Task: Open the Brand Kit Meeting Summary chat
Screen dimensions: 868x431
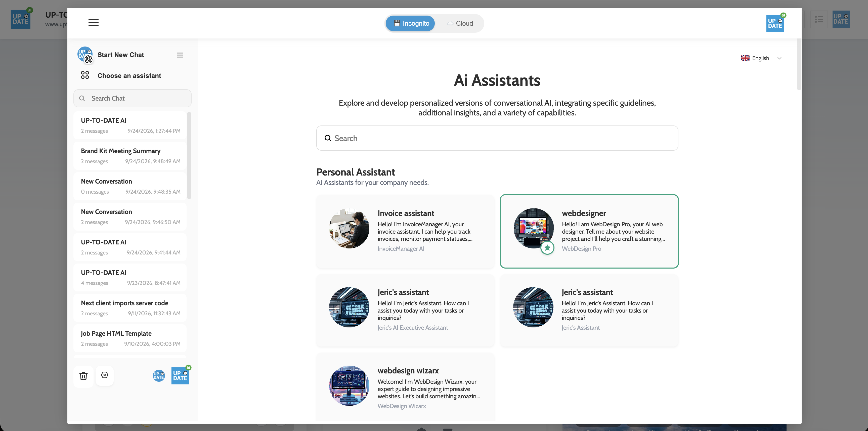Action: click(130, 156)
